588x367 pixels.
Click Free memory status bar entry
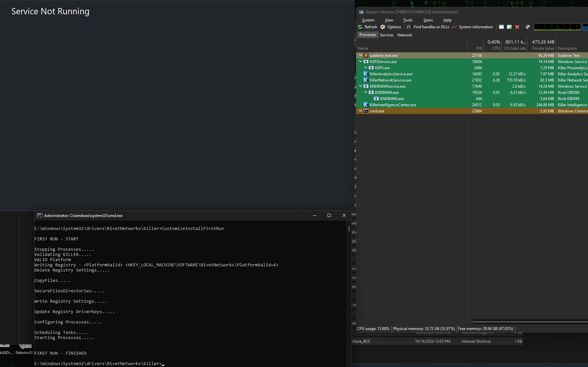tap(485, 329)
